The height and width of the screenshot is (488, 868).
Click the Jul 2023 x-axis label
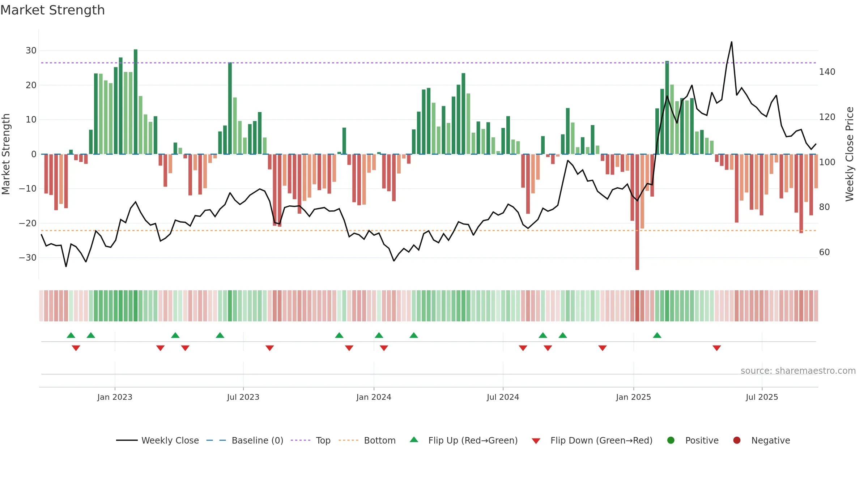[243, 397]
